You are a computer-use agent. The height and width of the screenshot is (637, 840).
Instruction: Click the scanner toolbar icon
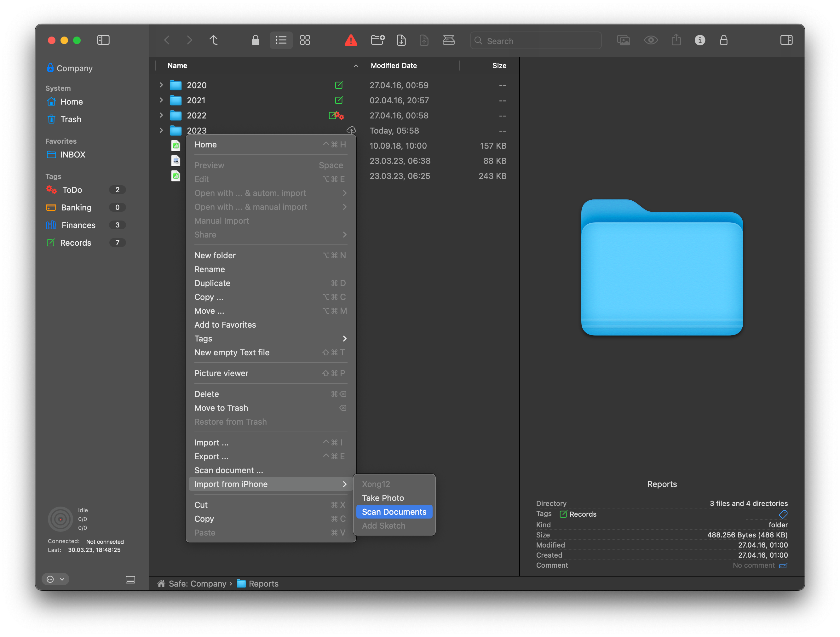(448, 40)
